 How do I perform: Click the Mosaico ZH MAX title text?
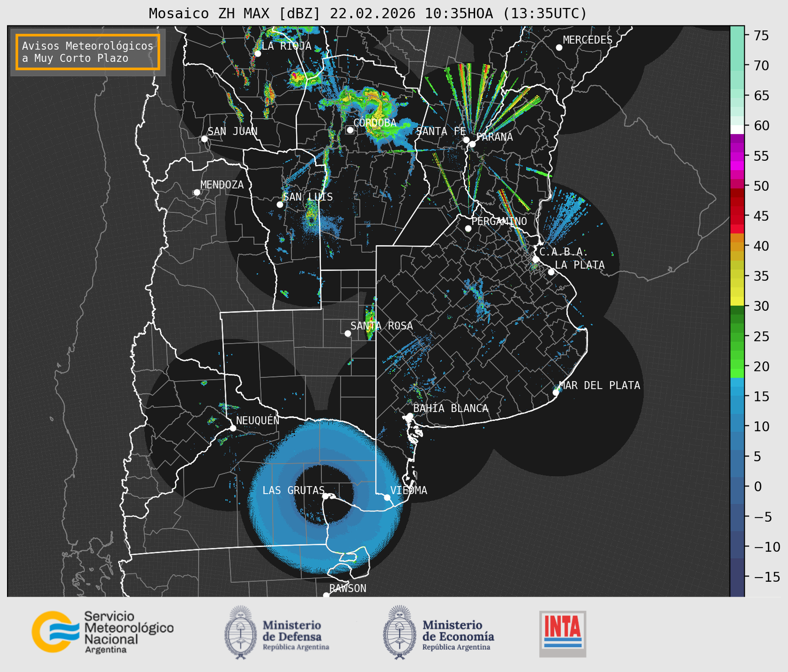coord(367,14)
